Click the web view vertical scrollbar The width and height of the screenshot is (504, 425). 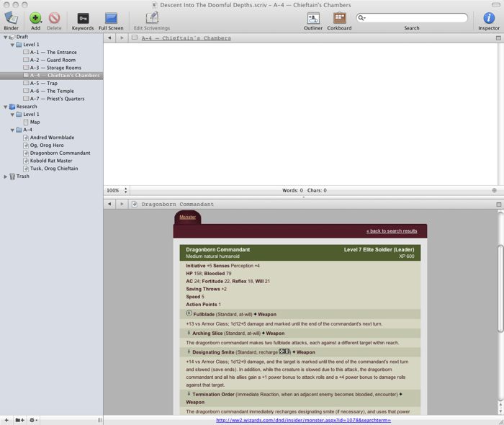point(500,288)
